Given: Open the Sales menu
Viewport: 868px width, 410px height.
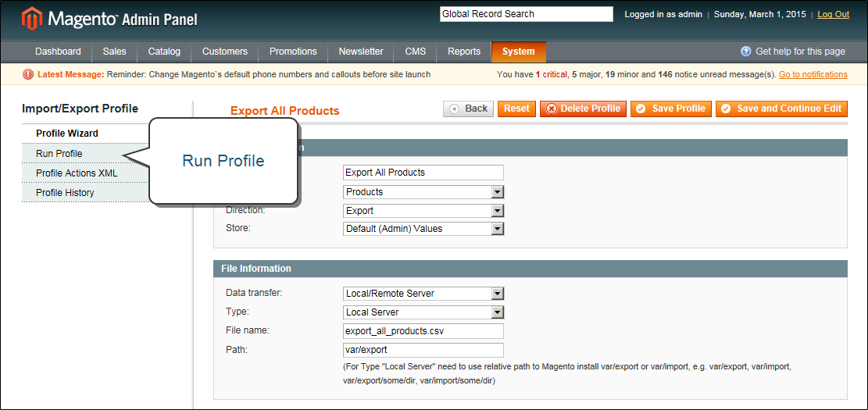Looking at the screenshot, I should 115,52.
